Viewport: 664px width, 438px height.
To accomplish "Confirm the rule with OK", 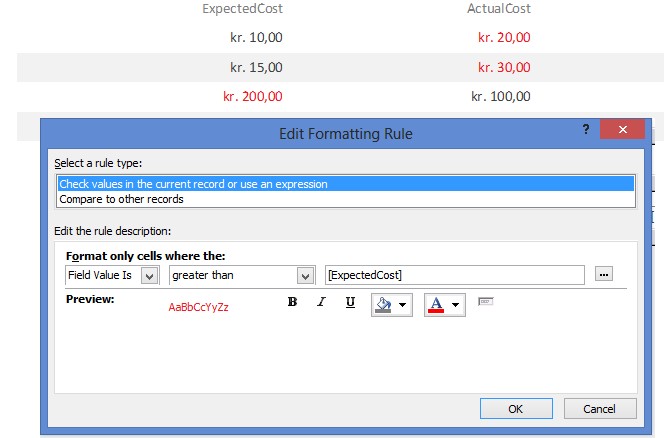I will [516, 409].
